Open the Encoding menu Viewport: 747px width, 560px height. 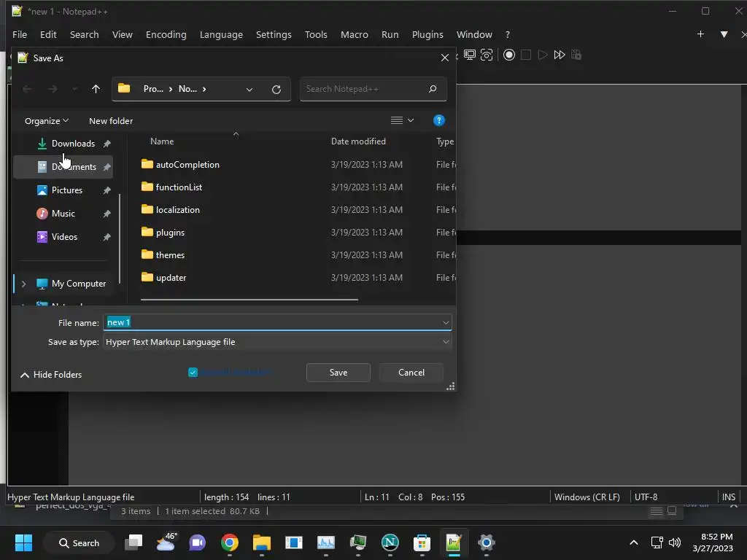coord(166,35)
